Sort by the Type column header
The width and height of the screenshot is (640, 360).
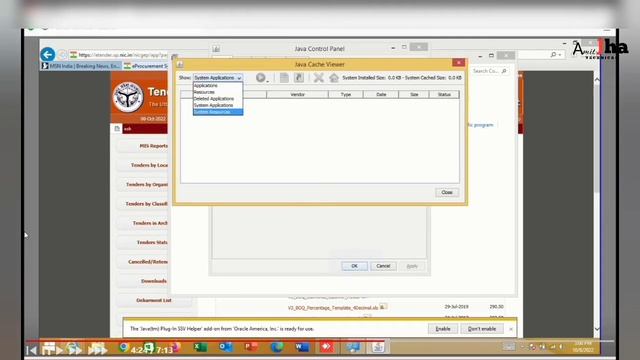(x=346, y=94)
